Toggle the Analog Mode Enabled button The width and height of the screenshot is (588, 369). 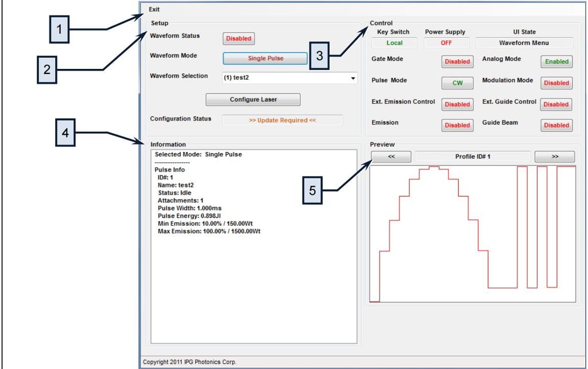[x=556, y=61]
